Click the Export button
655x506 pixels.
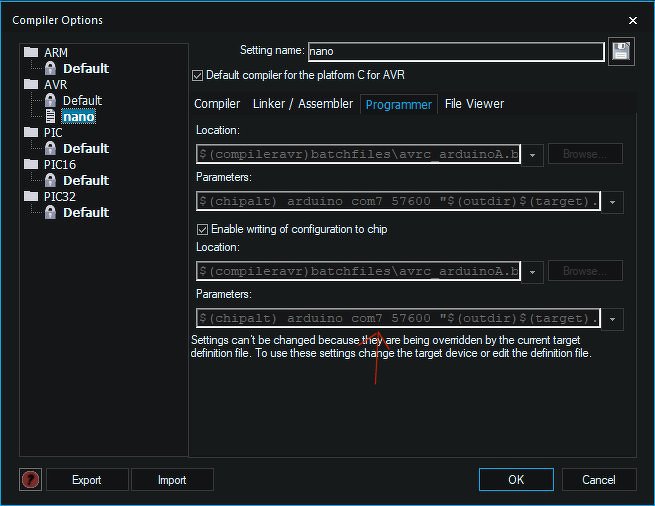point(87,480)
